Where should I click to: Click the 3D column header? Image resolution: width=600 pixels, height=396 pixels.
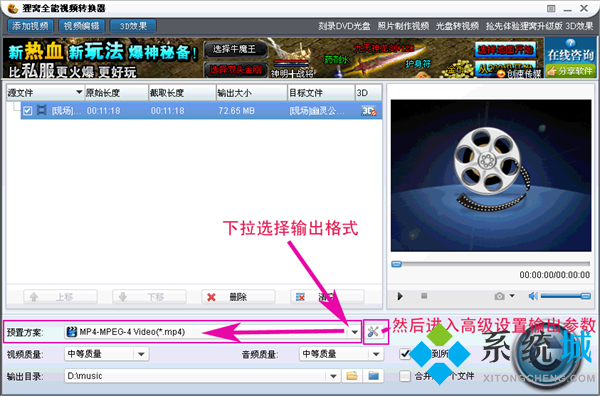pyautogui.click(x=368, y=93)
